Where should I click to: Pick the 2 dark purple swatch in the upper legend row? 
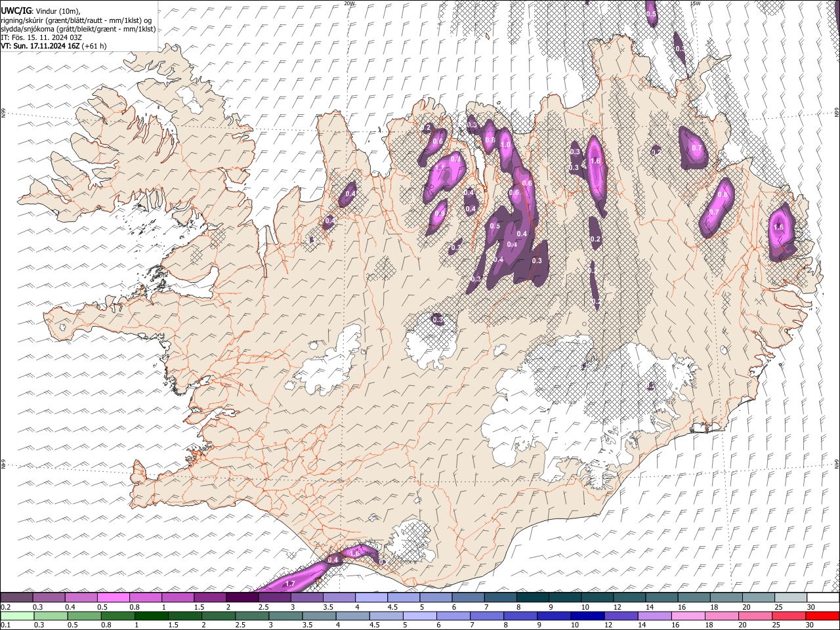click(241, 598)
